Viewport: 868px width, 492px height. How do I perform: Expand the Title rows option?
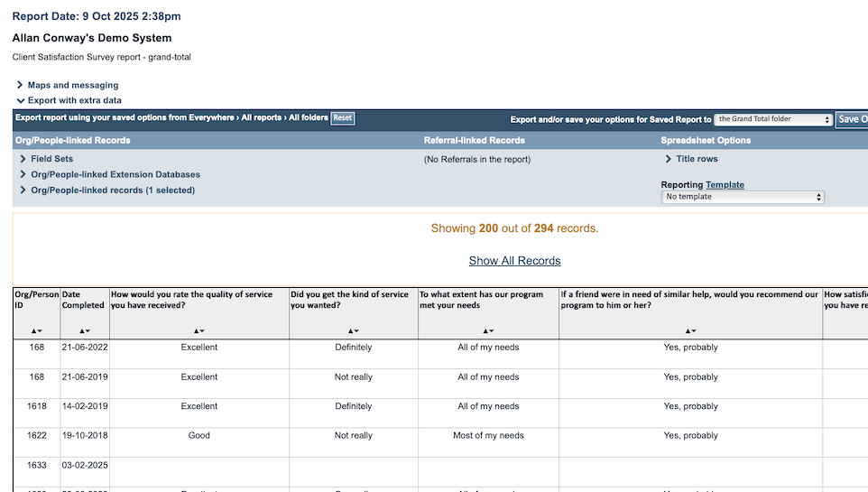[697, 159]
